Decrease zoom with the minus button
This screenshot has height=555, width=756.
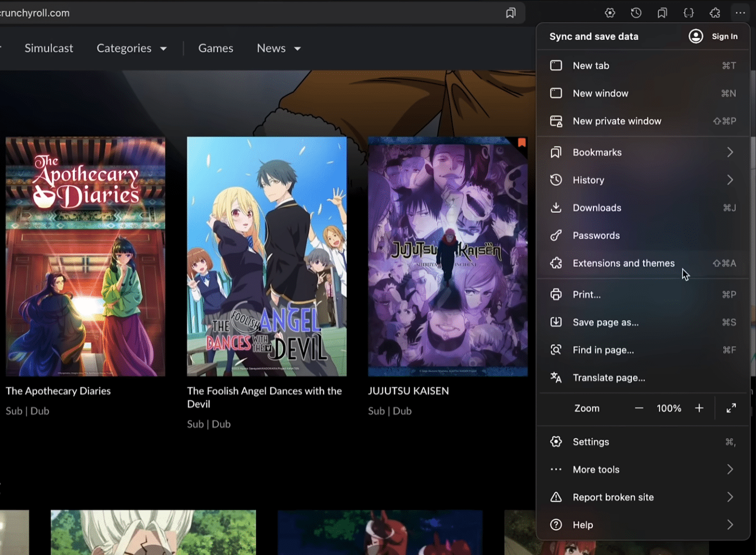click(x=639, y=408)
